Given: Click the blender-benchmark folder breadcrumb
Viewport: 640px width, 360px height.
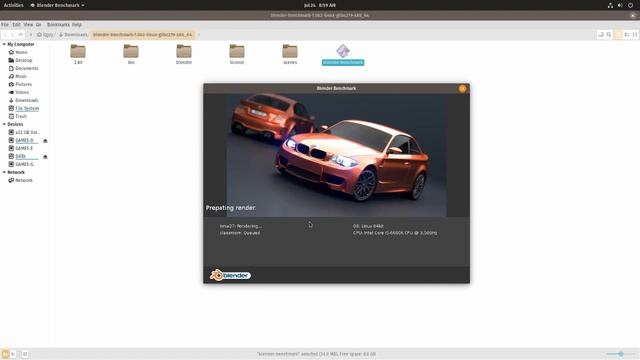Looking at the screenshot, I should pyautogui.click(x=142, y=35).
